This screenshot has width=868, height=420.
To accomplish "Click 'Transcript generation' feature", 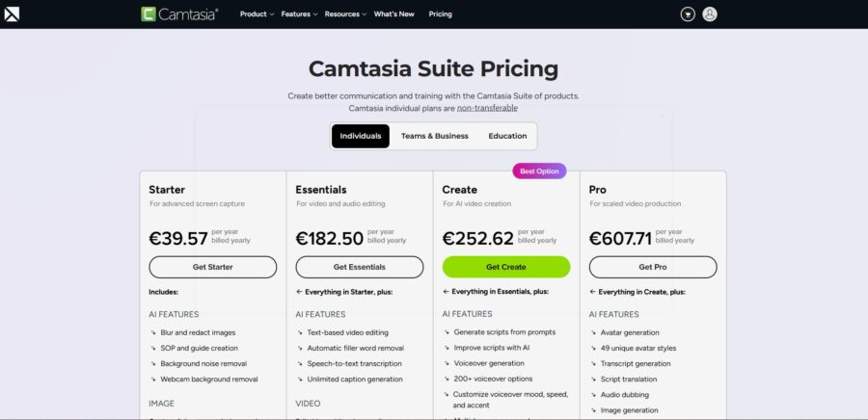I will [x=636, y=363].
